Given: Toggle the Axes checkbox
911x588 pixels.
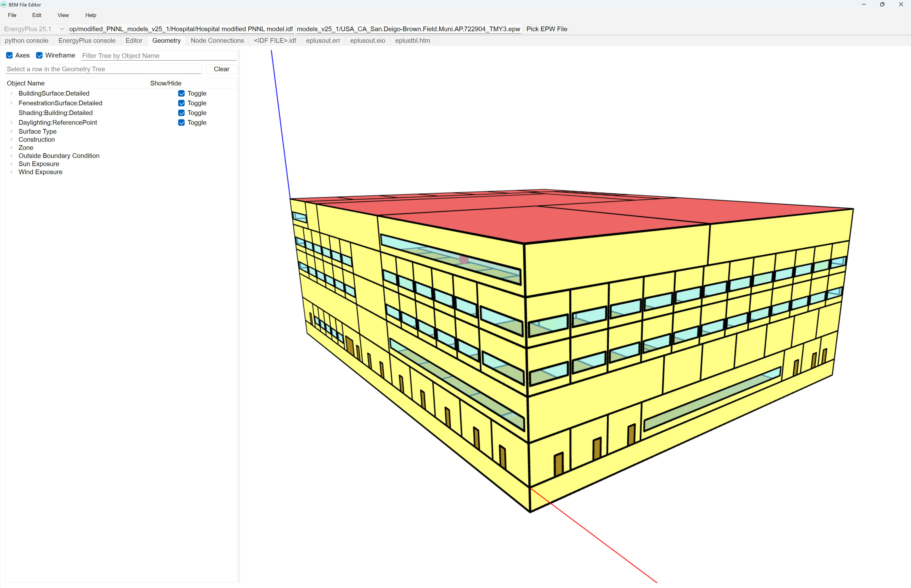Looking at the screenshot, I should click(10, 55).
